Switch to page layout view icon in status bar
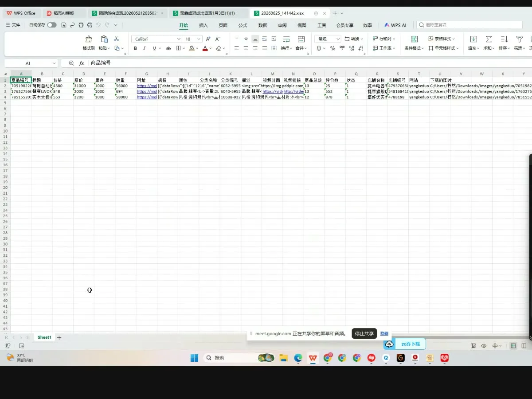Image resolution: width=532 pixels, height=399 pixels. click(x=524, y=346)
